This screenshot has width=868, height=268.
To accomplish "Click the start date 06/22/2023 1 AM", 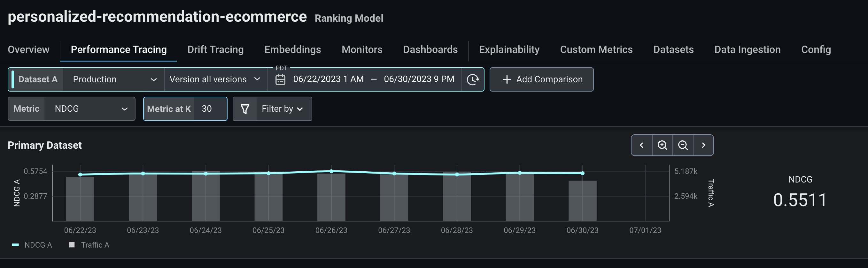I will coord(329,79).
